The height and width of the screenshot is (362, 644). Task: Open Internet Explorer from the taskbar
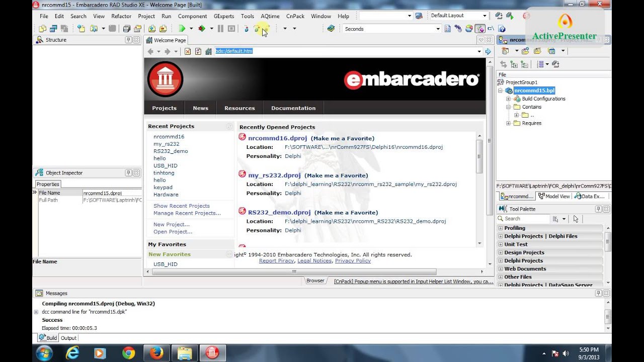[x=72, y=353]
